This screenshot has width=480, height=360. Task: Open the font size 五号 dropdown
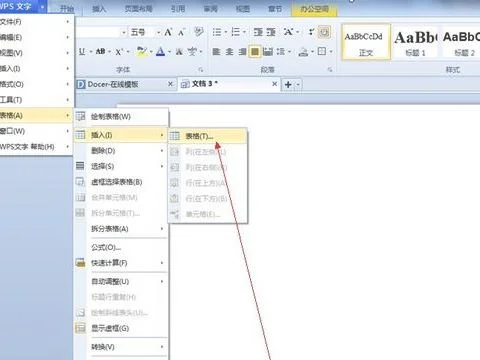coord(158,32)
